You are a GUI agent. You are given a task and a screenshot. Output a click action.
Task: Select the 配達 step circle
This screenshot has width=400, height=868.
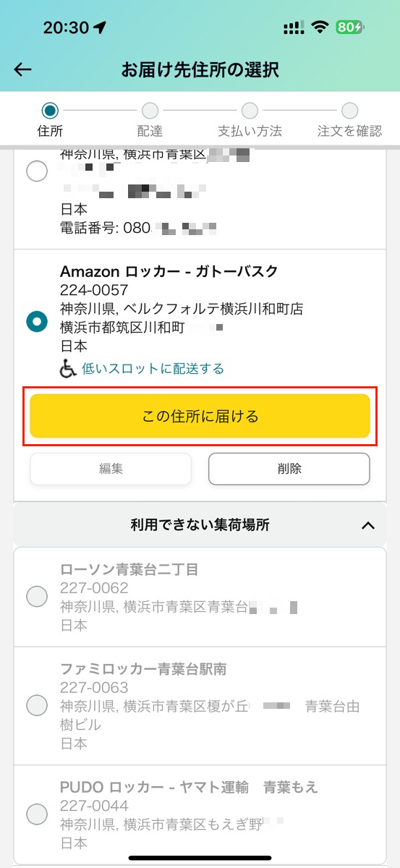[x=150, y=110]
